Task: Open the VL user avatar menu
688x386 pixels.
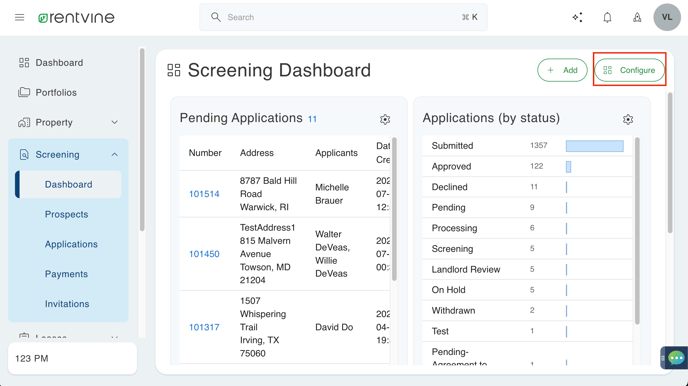Action: point(667,17)
